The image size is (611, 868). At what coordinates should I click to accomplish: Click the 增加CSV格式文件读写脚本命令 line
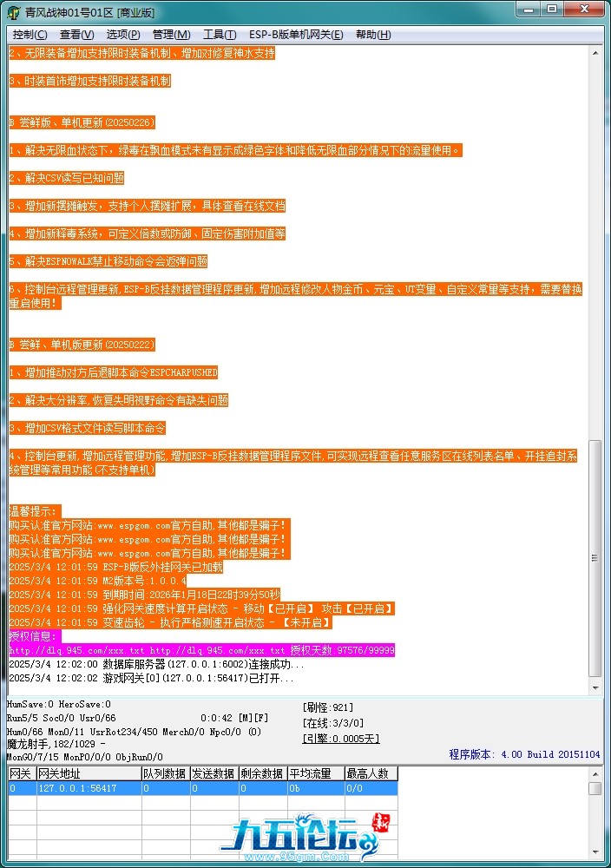pyautogui.click(x=88, y=428)
